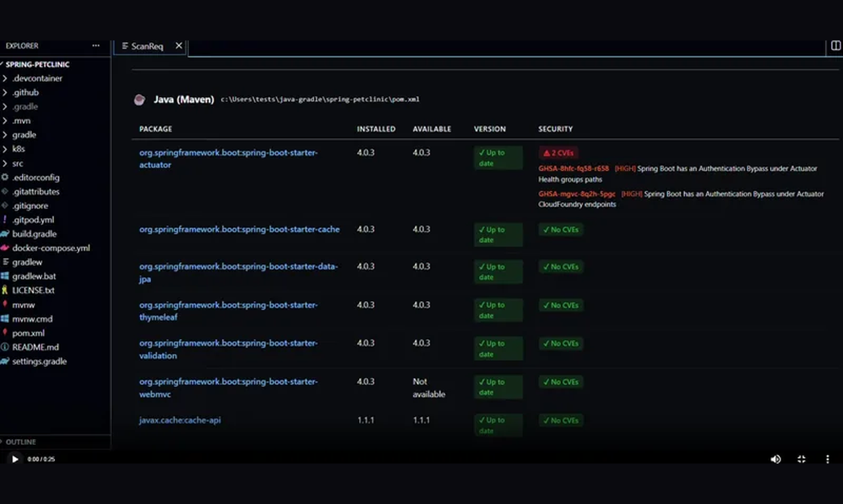The width and height of the screenshot is (843, 504).
Task: Click the No CVEs badge for javax.cache:cache-api
Action: [561, 420]
